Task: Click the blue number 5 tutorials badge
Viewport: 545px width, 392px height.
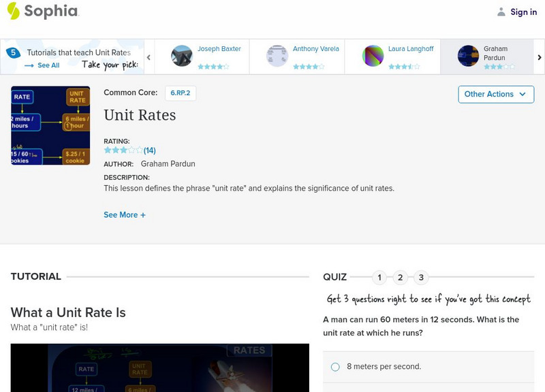Action: 13,52
